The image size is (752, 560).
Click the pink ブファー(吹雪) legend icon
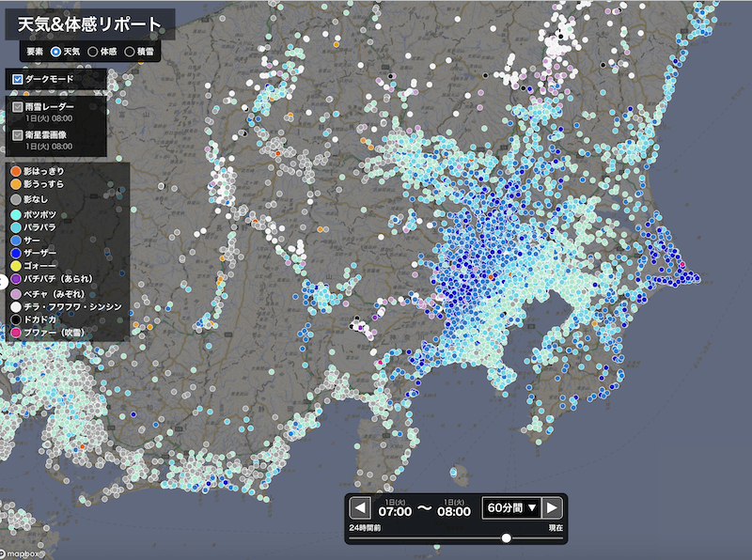[15, 333]
